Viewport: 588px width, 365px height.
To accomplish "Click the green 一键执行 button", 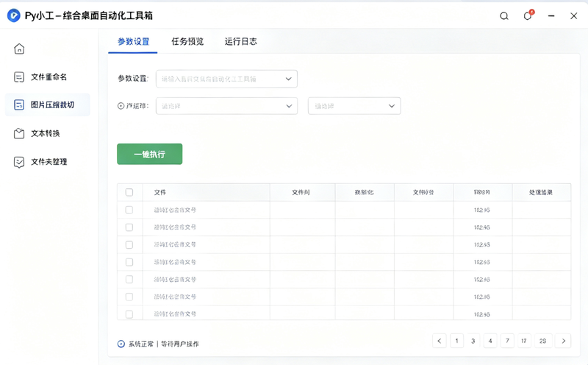I will pyautogui.click(x=150, y=154).
